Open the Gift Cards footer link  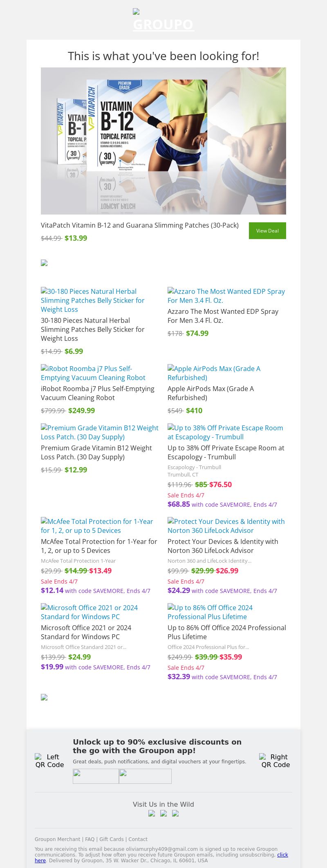(x=111, y=839)
